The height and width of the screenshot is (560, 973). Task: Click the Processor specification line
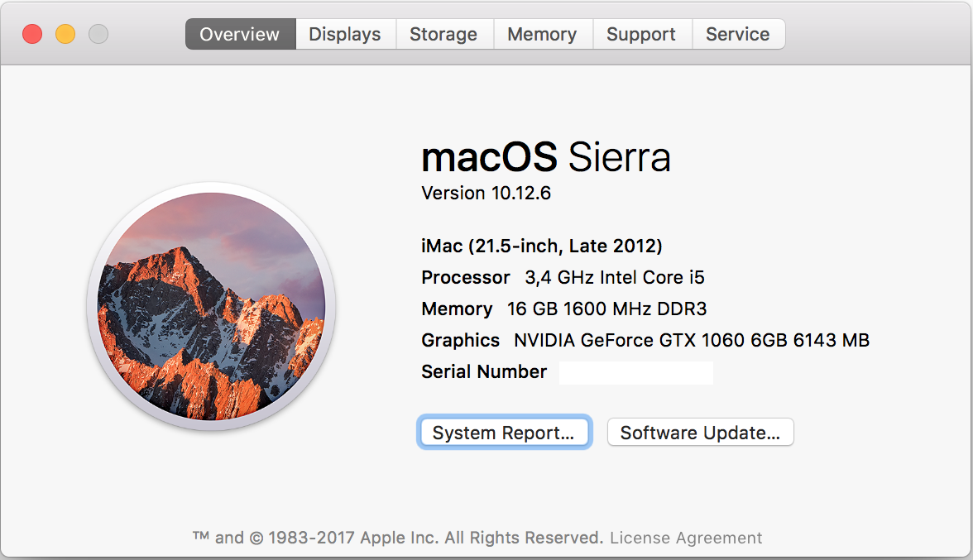coord(563,277)
